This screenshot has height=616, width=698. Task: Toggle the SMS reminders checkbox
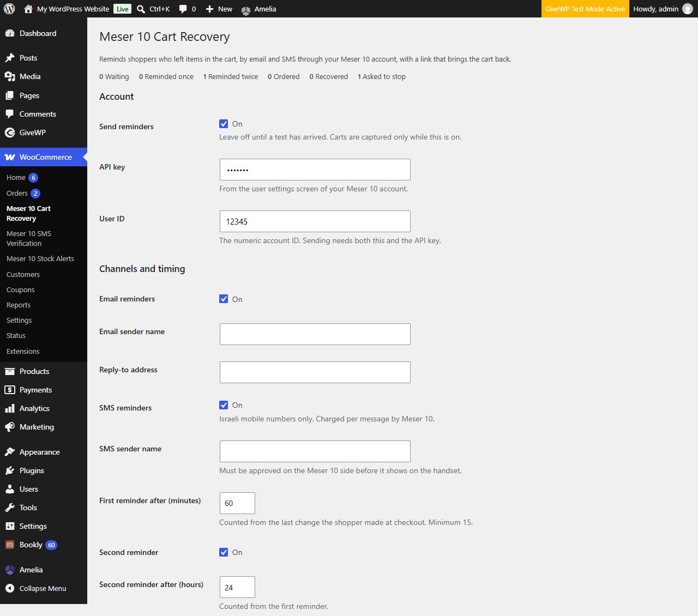[224, 405]
